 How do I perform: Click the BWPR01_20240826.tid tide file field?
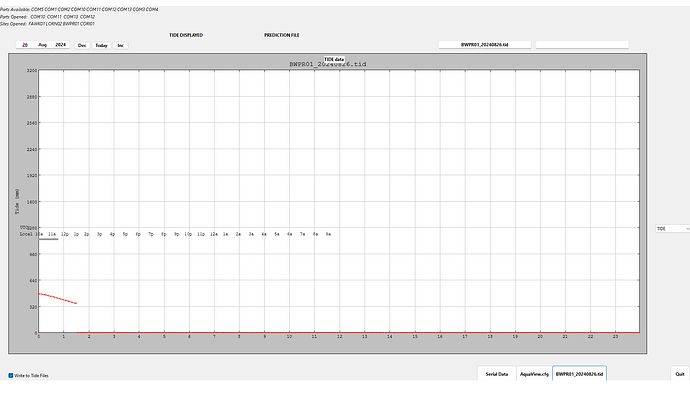click(484, 44)
